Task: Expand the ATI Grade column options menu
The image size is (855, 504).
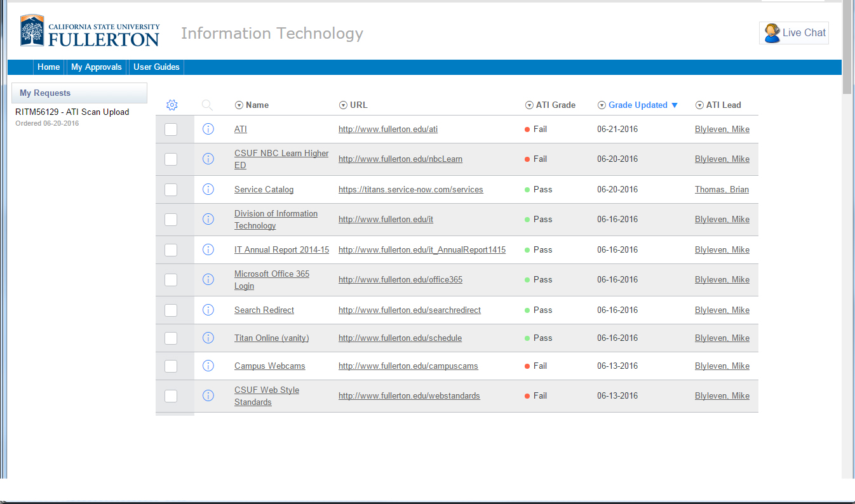Action: click(529, 105)
